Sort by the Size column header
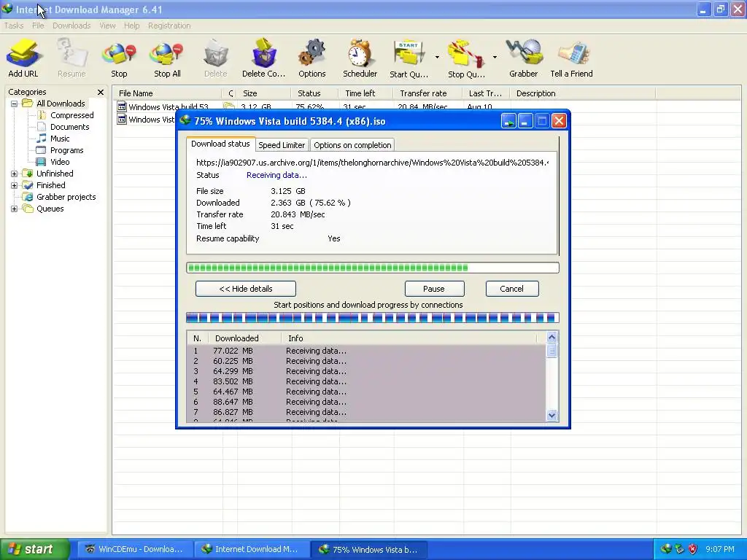This screenshot has height=560, width=747. [263, 93]
